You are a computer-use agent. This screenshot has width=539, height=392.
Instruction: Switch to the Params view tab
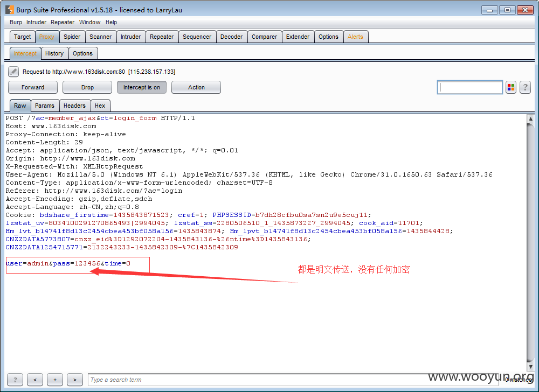45,106
